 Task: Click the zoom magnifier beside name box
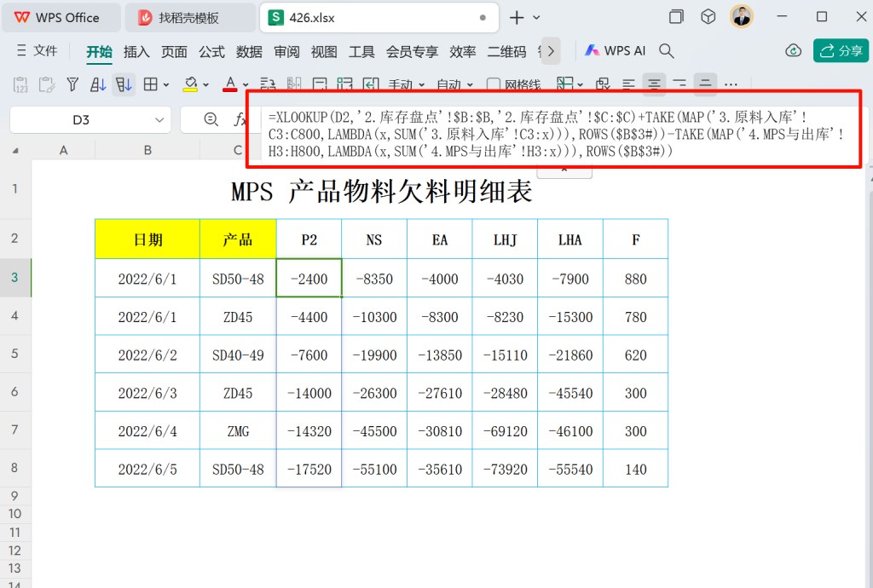click(x=211, y=119)
